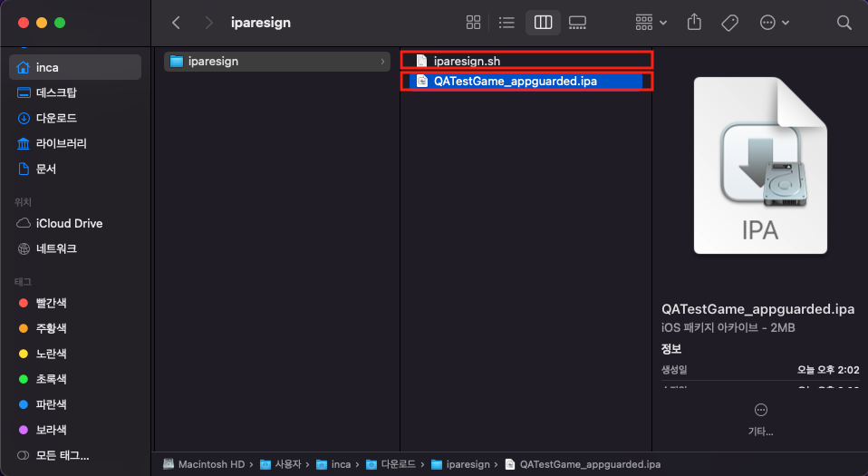Switch to gallery view mode
868x476 pixels.
(x=578, y=23)
